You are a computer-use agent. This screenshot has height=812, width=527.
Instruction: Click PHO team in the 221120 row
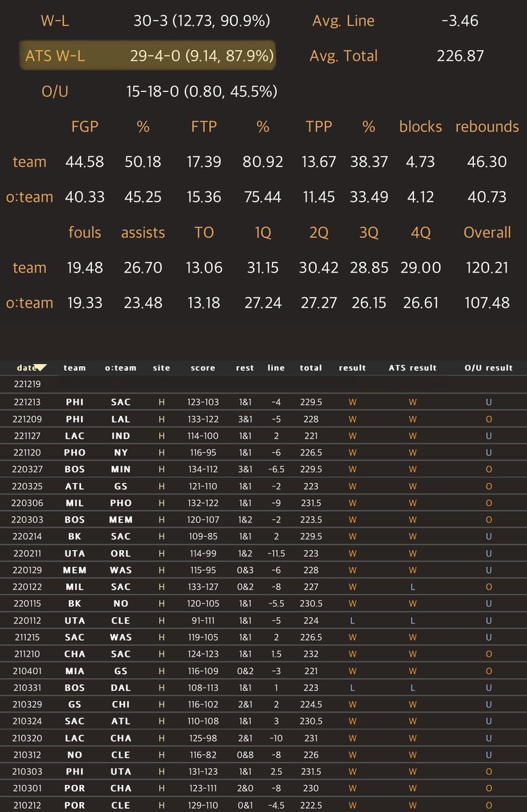74,453
